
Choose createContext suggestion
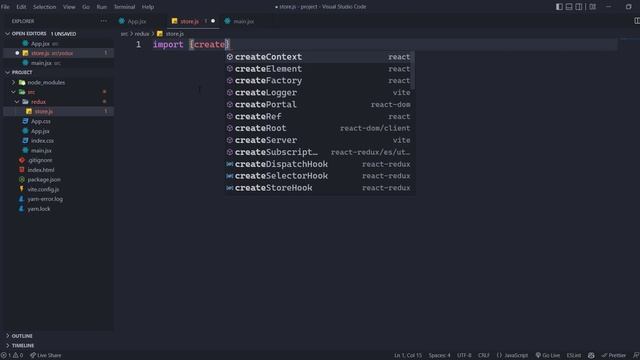pyautogui.click(x=319, y=57)
